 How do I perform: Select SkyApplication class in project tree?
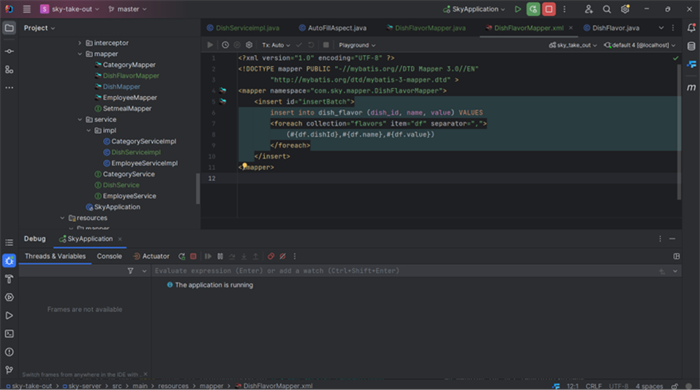(117, 207)
